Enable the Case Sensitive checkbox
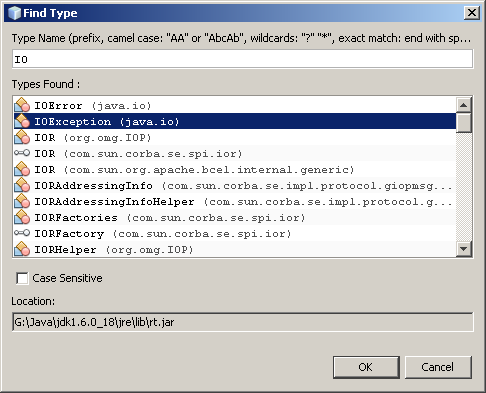Screen dimensions: 486x393 (x=22, y=278)
